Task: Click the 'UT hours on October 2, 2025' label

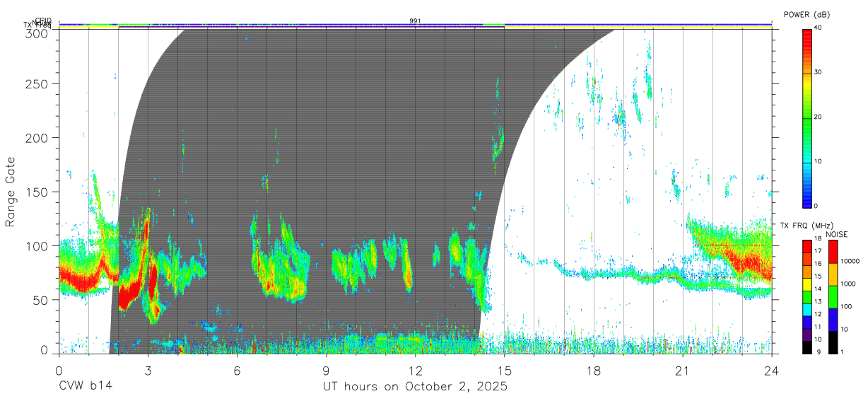Action: (x=415, y=387)
